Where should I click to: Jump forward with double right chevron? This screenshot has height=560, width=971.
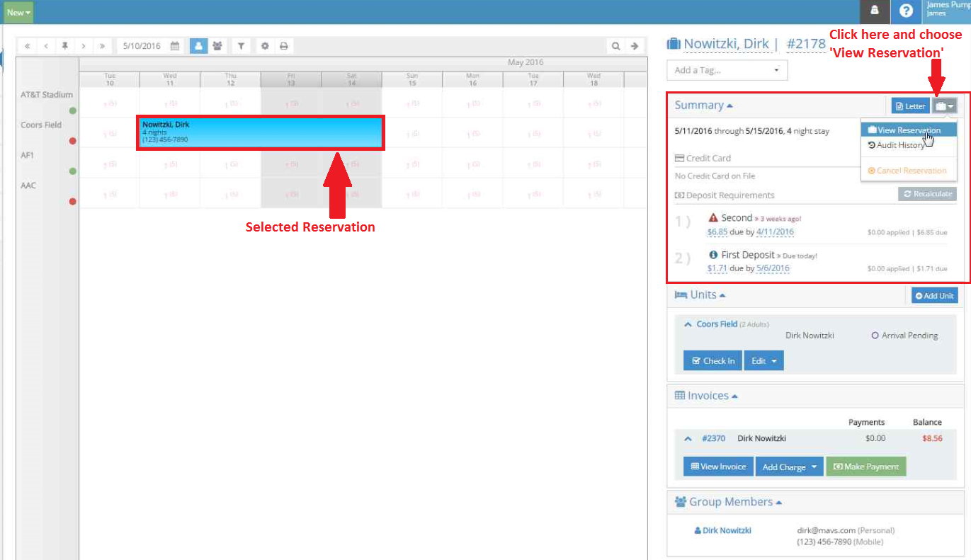coord(102,46)
